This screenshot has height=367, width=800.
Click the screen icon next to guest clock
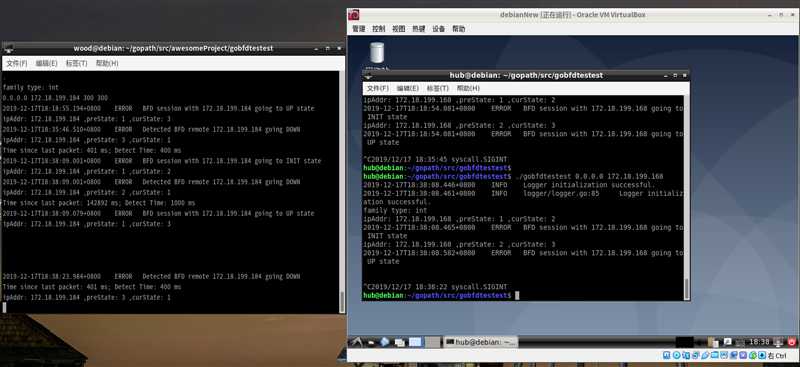778,342
